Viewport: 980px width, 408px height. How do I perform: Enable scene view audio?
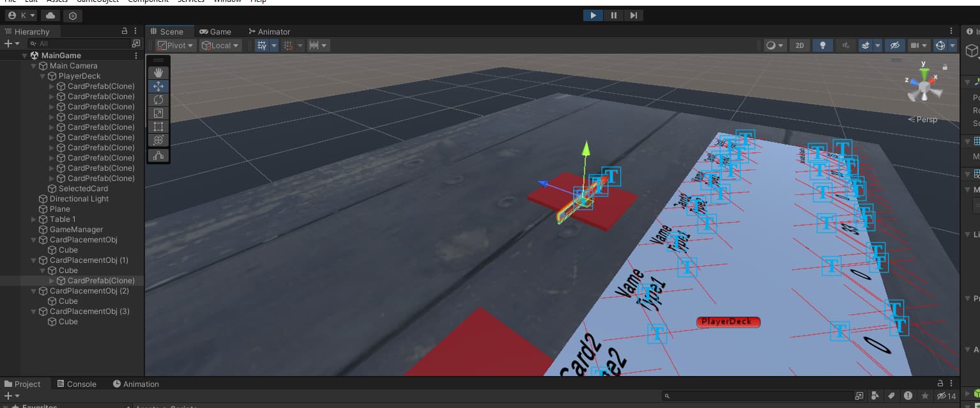pos(846,45)
